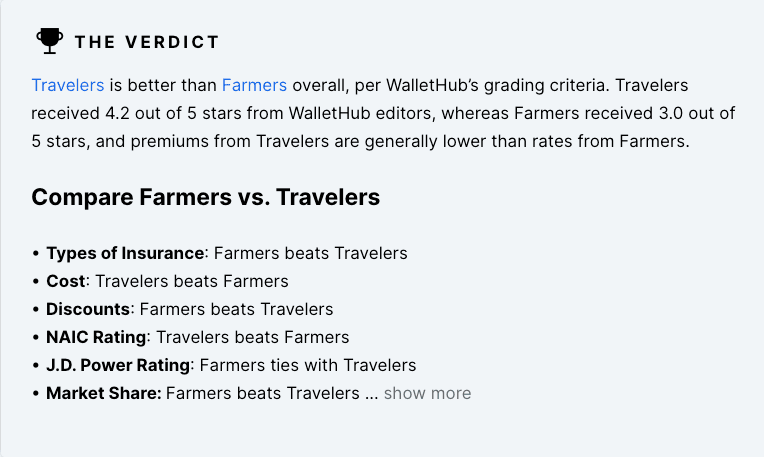Select the NAIC Rating bold label
The width and height of the screenshot is (764, 457).
click(96, 337)
